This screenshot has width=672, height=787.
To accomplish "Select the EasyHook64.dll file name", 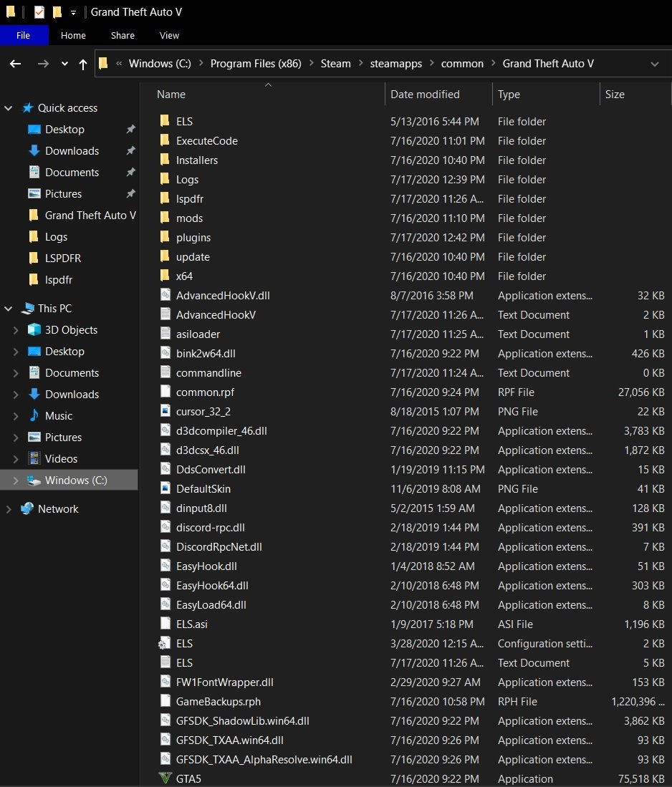I will point(212,586).
